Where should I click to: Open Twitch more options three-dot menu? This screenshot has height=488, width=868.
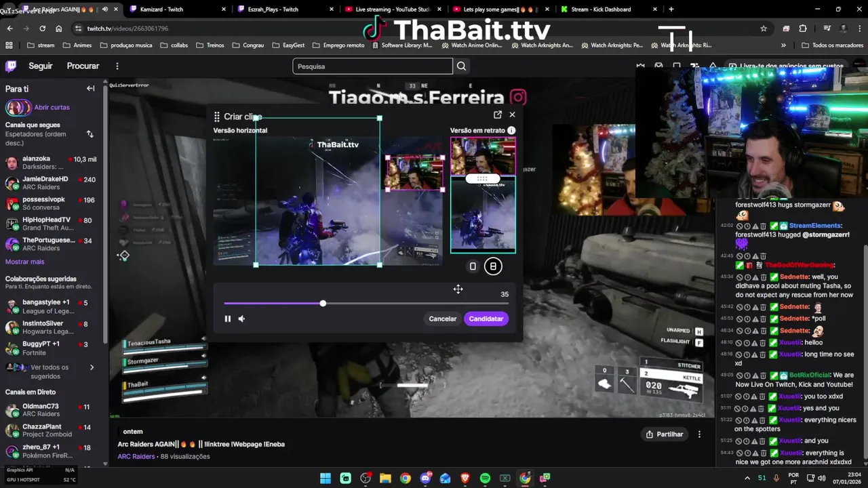117,66
